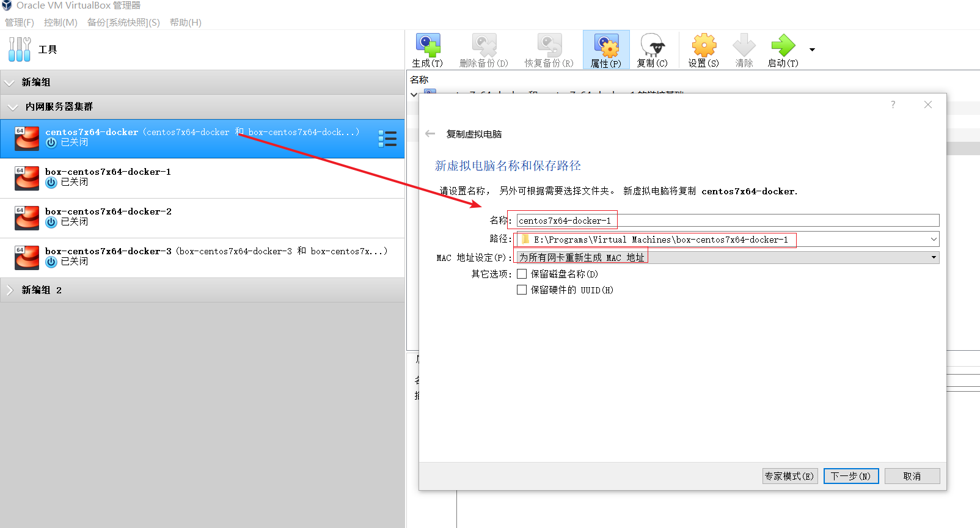
Task: Click the 新虚拟电脑名称和保存路径 heading
Action: 508,166
